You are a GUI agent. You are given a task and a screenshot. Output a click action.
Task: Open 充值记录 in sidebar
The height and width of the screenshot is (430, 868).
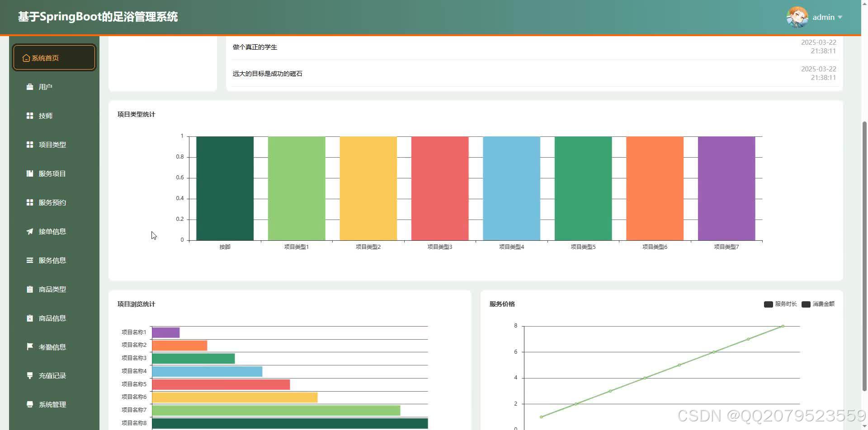[x=54, y=375]
